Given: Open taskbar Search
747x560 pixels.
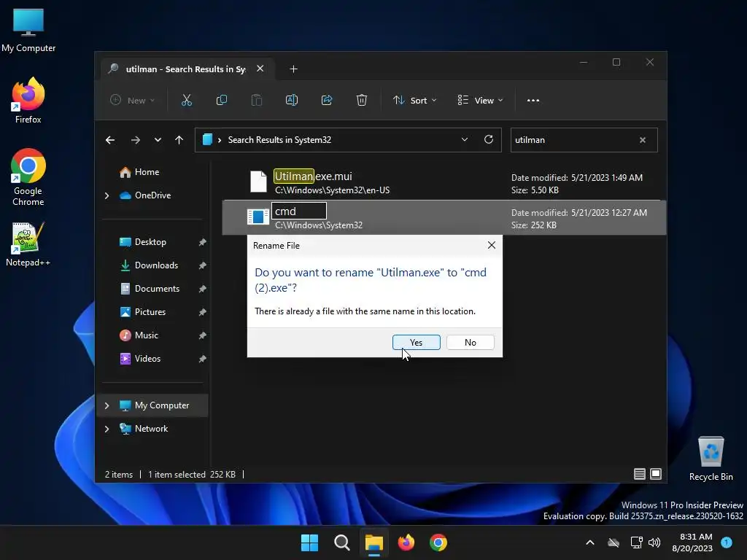Looking at the screenshot, I should pos(341,542).
